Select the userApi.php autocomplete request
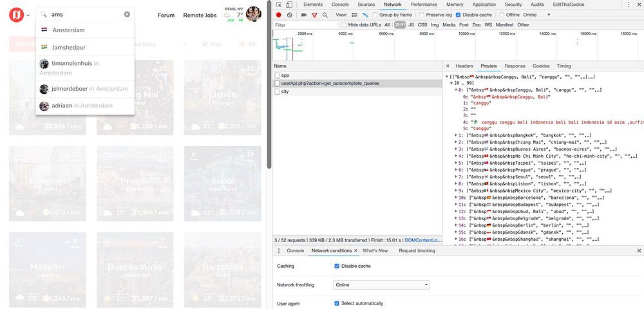The height and width of the screenshot is (309, 644). click(x=357, y=83)
